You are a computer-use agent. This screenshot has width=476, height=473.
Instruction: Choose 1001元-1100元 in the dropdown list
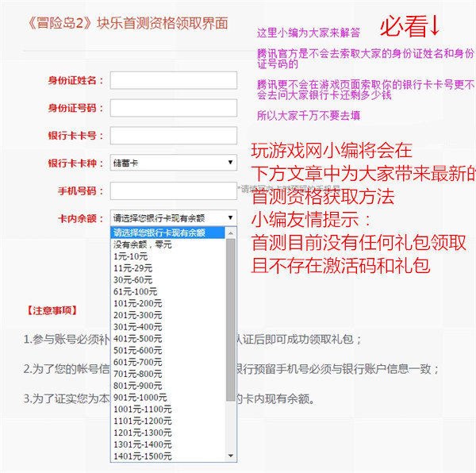(x=168, y=410)
